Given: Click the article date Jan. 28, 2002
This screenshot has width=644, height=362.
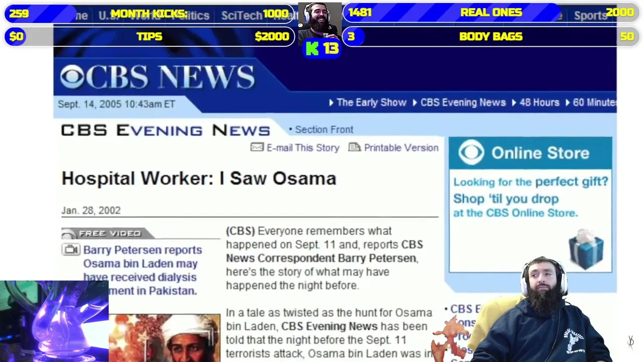Looking at the screenshot, I should tap(91, 211).
